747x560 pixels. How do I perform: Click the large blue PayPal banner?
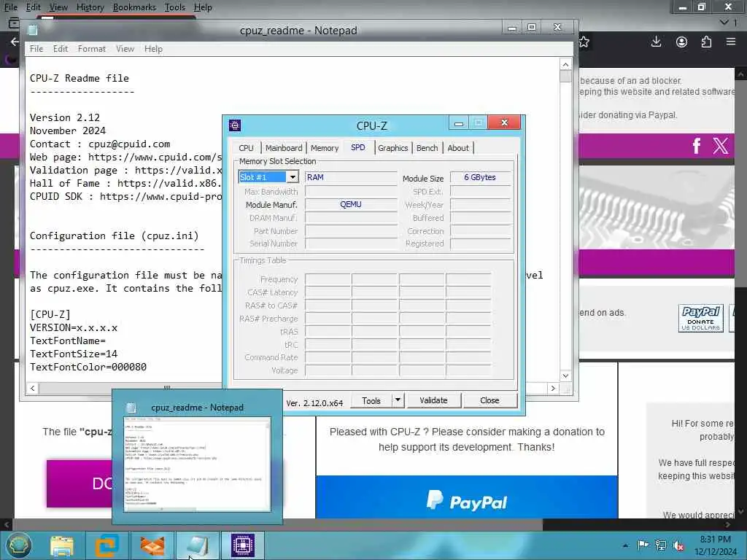click(467, 497)
